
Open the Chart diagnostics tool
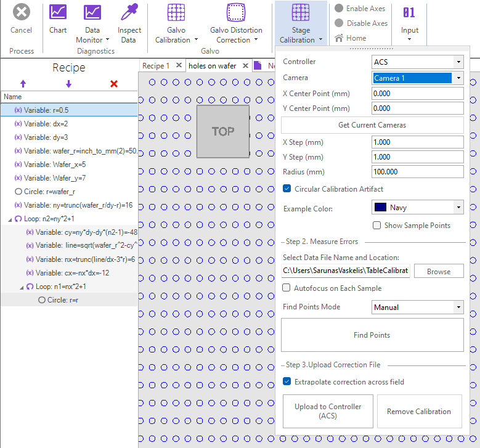[58, 12]
